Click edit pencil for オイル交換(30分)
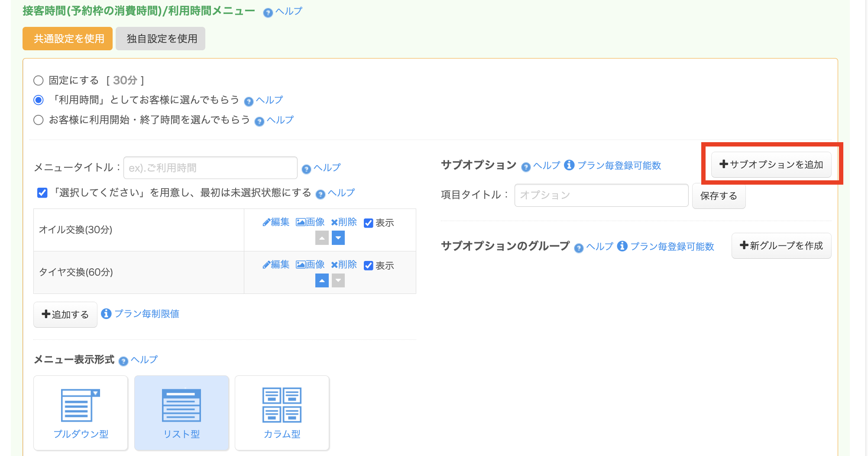868x456 pixels. (x=276, y=222)
